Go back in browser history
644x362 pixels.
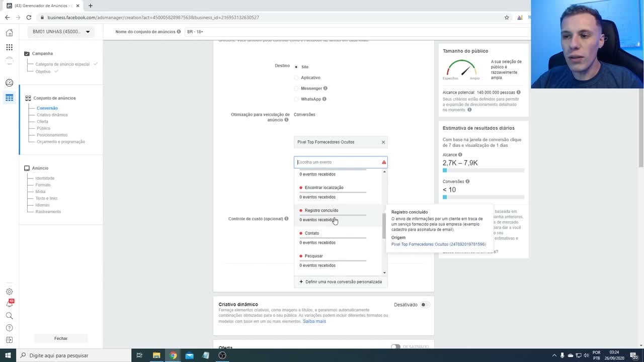click(7, 18)
